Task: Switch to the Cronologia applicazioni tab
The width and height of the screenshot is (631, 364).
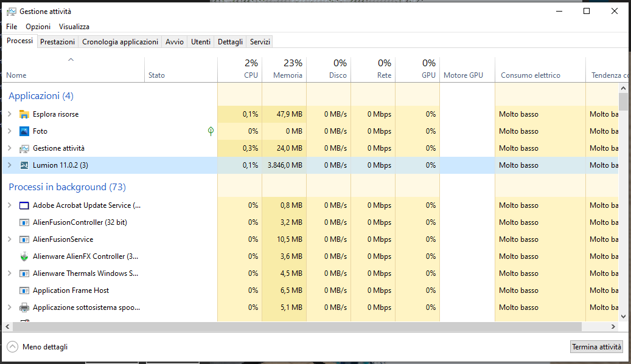Action: (x=120, y=42)
